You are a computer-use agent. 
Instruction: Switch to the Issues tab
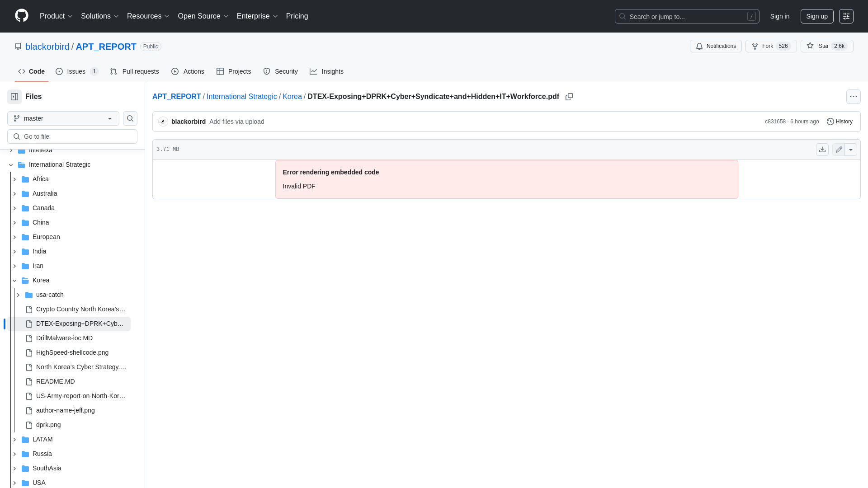[x=77, y=71]
